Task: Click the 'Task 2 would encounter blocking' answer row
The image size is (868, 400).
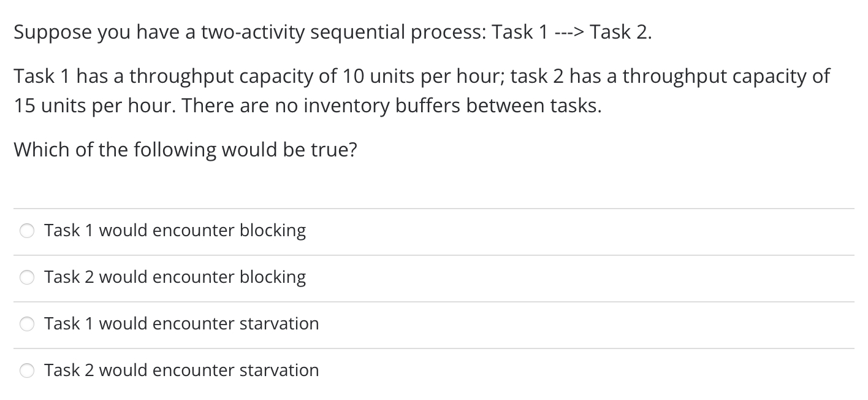Action: point(175,277)
